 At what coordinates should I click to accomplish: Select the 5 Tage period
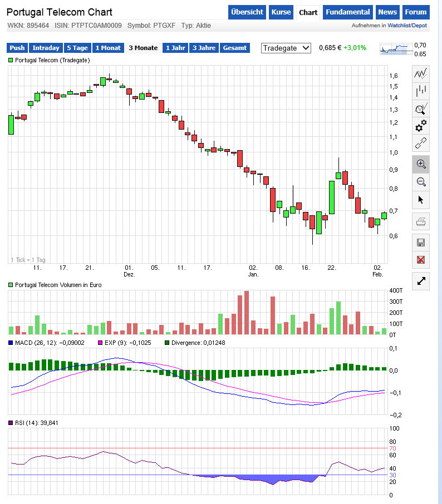tap(77, 48)
